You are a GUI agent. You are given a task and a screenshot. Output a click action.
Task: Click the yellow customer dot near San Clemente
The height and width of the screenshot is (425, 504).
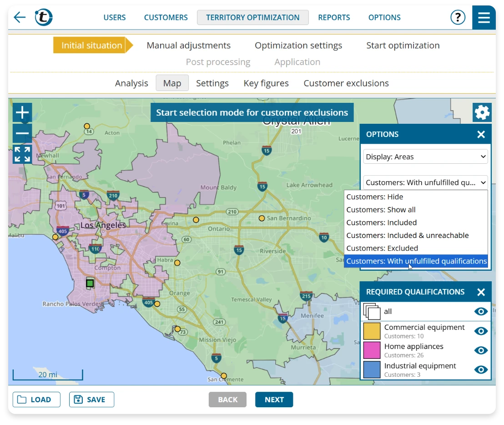tap(224, 376)
